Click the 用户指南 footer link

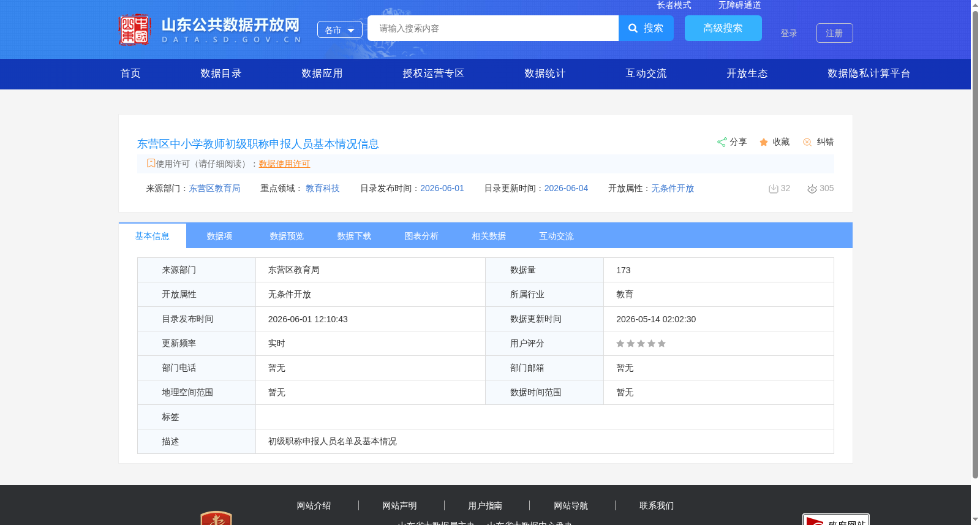(x=485, y=505)
